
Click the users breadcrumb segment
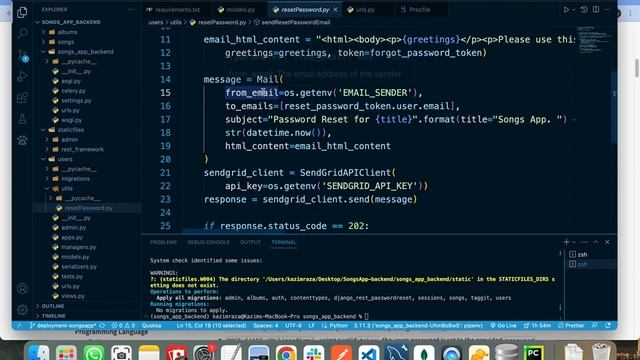[156, 22]
